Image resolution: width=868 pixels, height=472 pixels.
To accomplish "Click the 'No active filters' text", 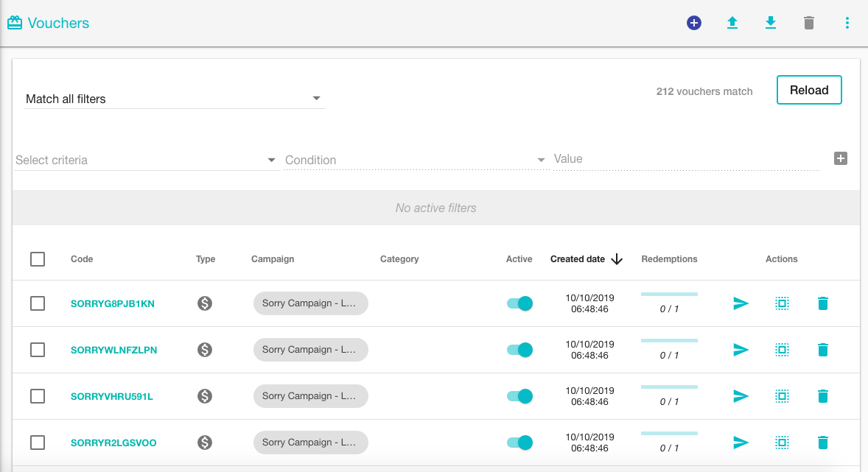I will (x=435, y=208).
